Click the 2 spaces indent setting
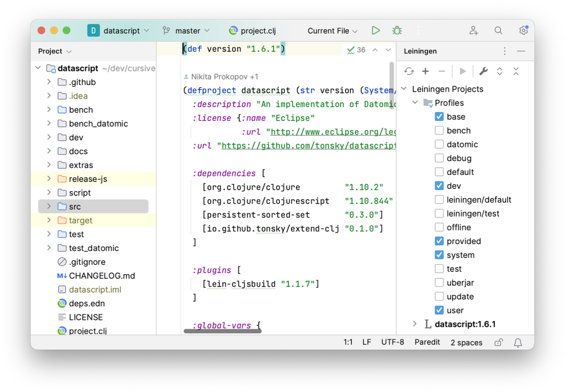The image size is (565, 392). pos(466,343)
